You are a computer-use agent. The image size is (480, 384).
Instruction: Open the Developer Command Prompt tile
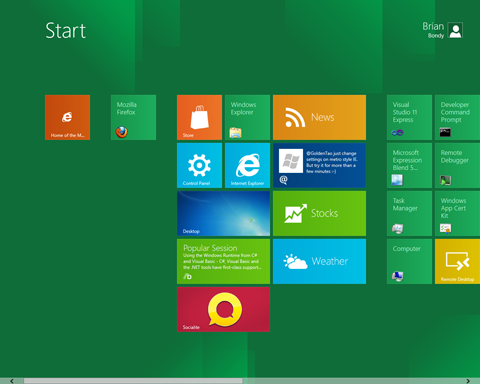457,117
